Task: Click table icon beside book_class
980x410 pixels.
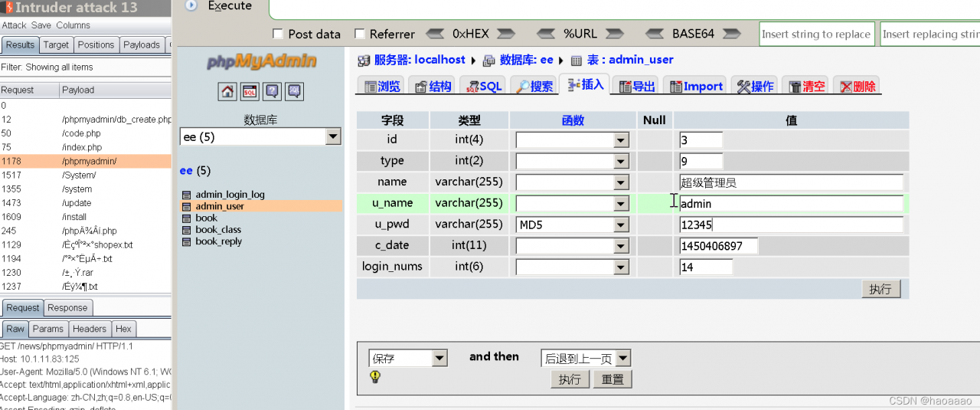Action: tap(186, 230)
